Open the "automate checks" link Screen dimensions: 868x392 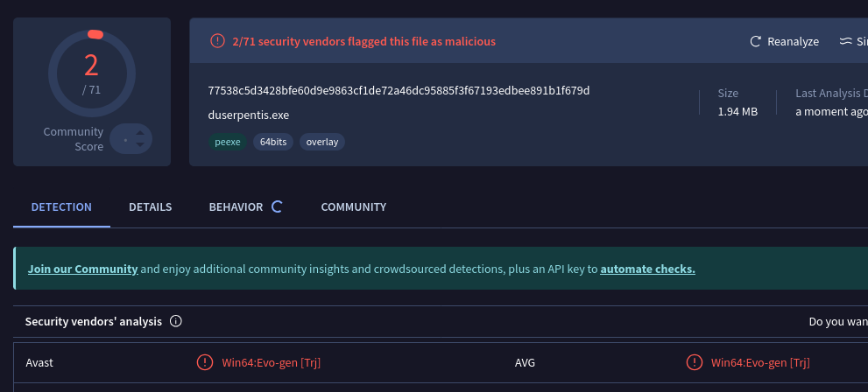click(x=647, y=269)
